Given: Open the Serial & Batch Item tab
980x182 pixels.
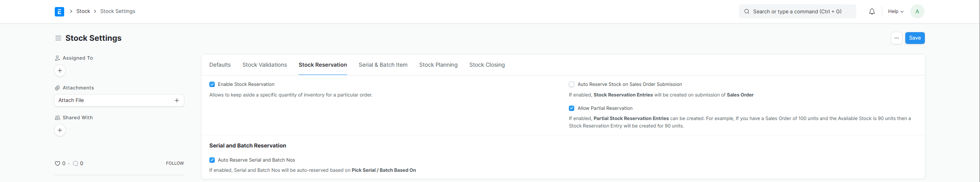Looking at the screenshot, I should [383, 65].
